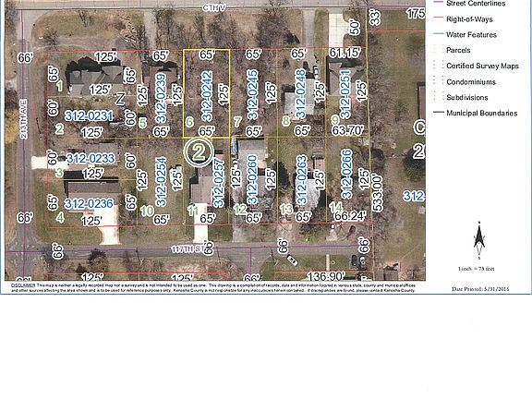
Task: Click the north arrow compass symbol
Action: (x=479, y=239)
